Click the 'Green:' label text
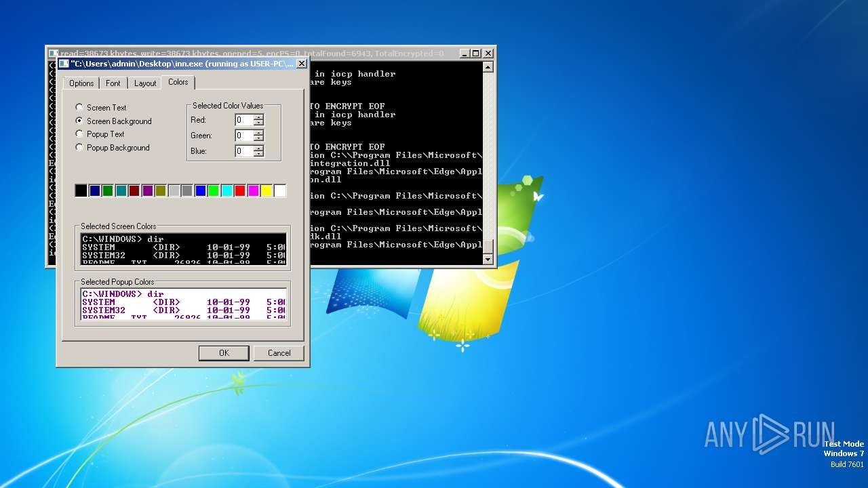868x488 pixels. pyautogui.click(x=201, y=136)
